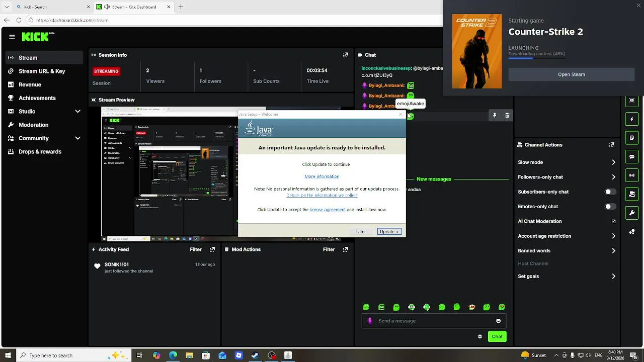This screenshot has height=362, width=644.
Task: Open Activity Feed Filter menu
Action: tap(196, 249)
